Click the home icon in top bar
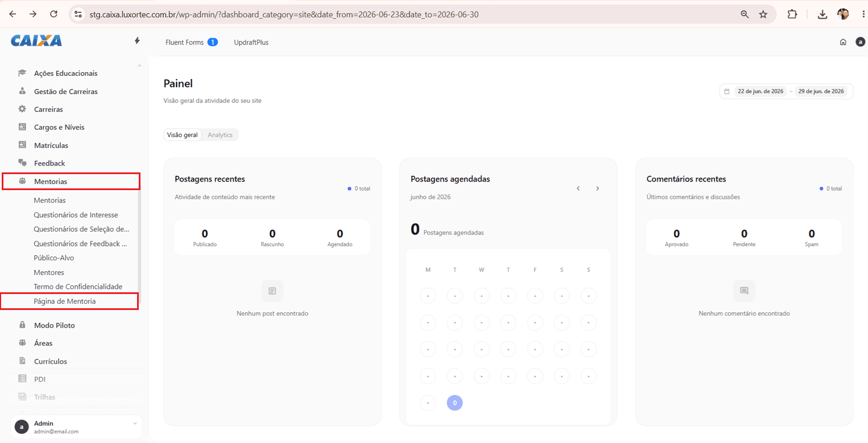This screenshot has height=443, width=868. [843, 42]
